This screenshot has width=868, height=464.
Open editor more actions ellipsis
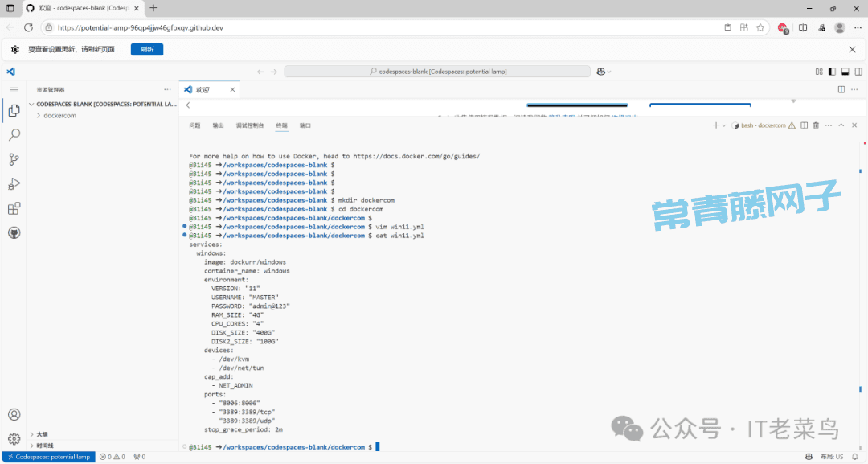pyautogui.click(x=854, y=89)
